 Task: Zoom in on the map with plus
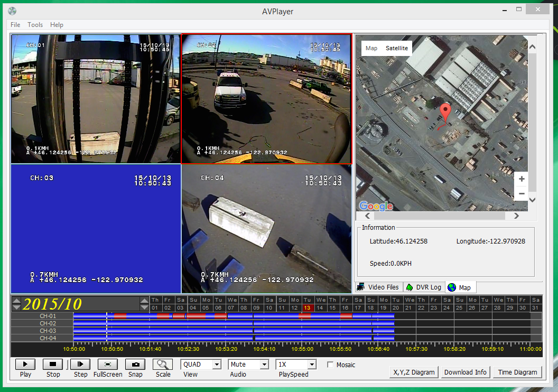coord(522,179)
